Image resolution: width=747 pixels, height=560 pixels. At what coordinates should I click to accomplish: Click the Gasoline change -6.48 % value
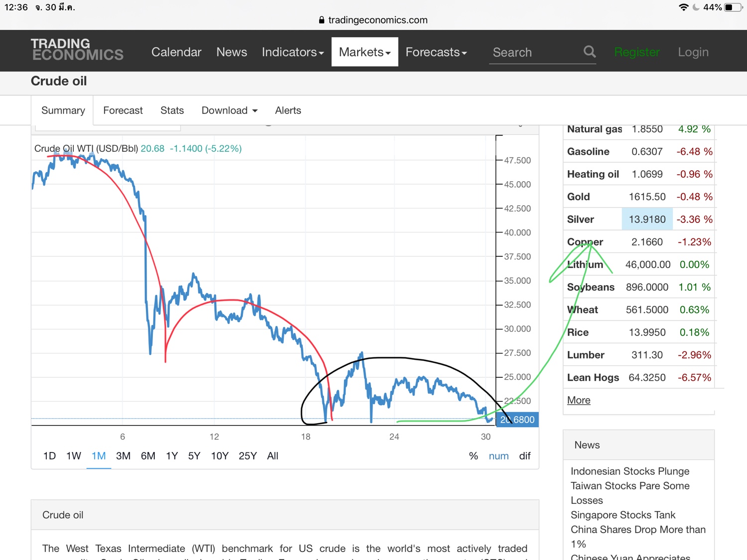(694, 151)
